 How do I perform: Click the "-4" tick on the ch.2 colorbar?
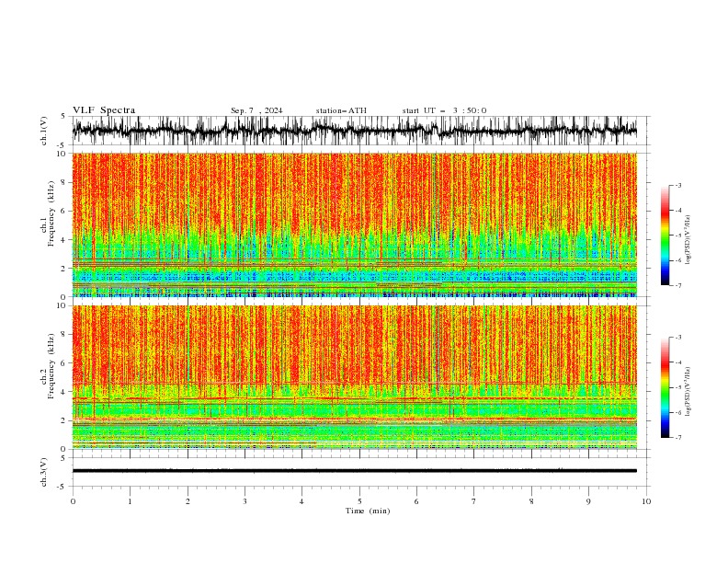click(678, 362)
